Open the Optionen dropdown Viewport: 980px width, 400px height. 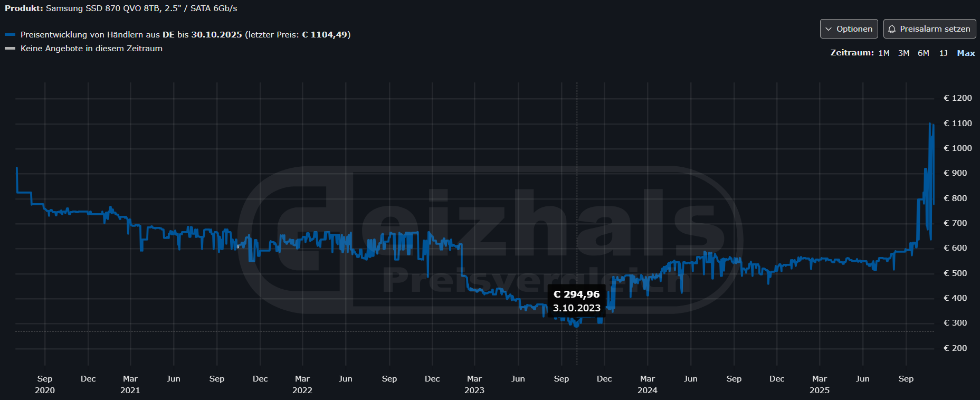pos(849,29)
